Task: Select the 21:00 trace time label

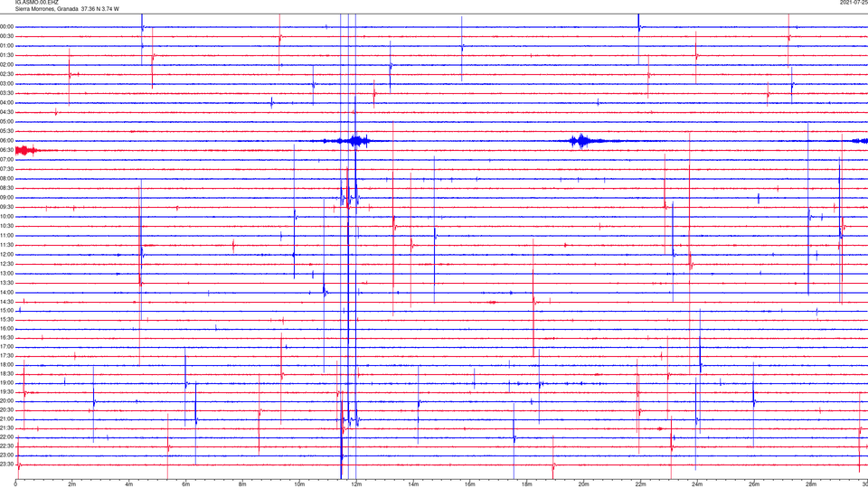Action: coord(7,418)
